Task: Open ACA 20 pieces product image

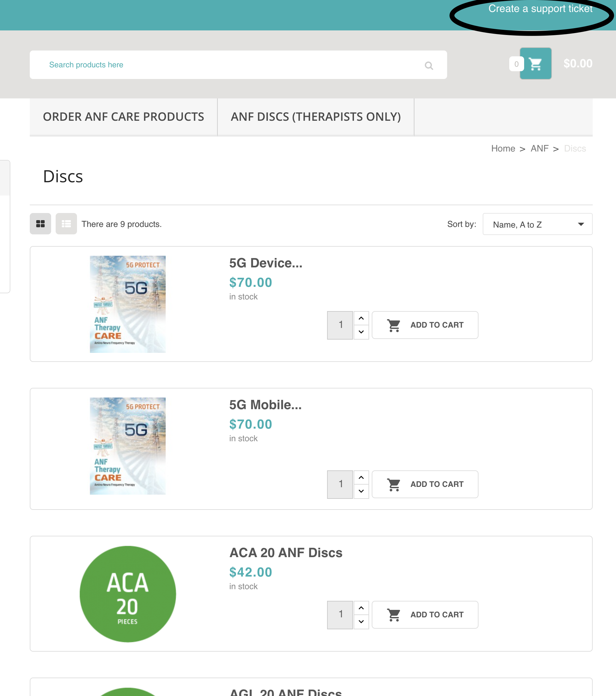Action: click(x=127, y=594)
